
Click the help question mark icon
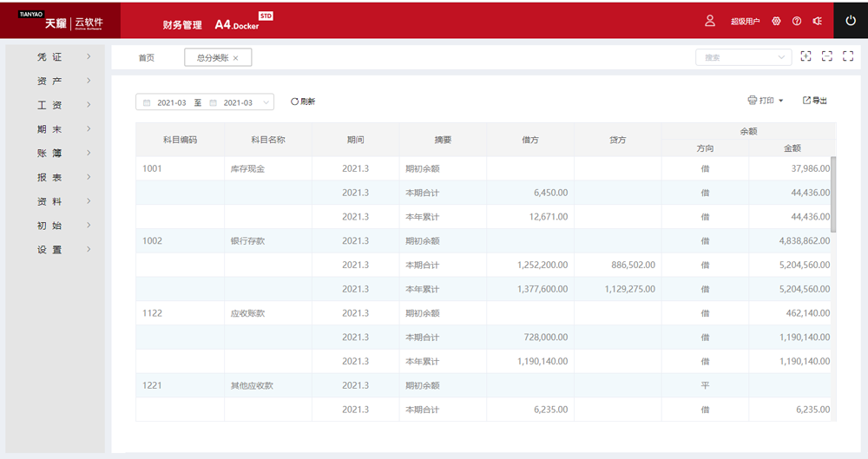(x=797, y=21)
